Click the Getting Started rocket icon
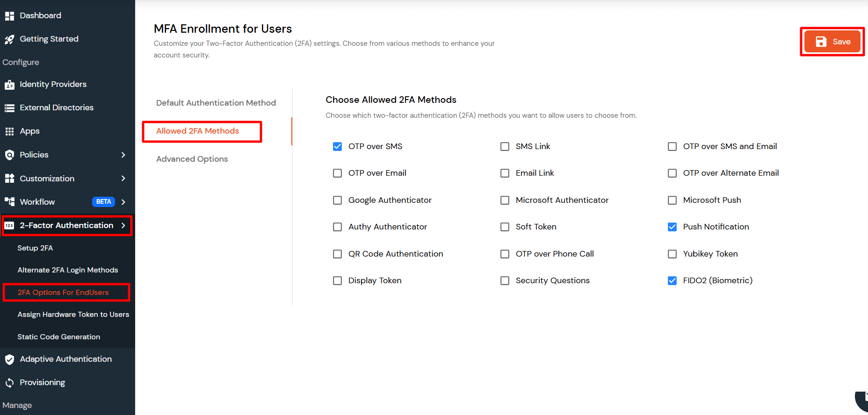Image resolution: width=868 pixels, height=415 pixels. 9,39
